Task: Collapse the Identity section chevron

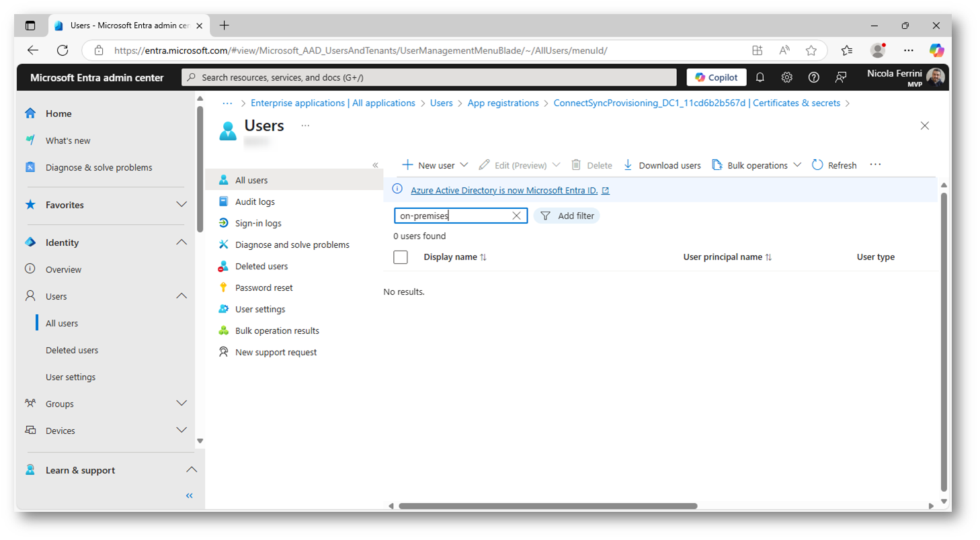Action: point(181,242)
